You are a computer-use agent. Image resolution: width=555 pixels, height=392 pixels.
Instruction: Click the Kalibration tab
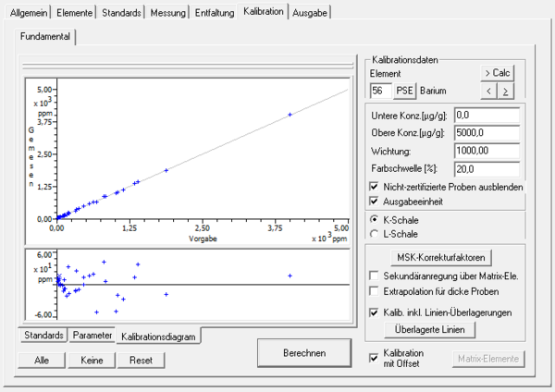264,11
